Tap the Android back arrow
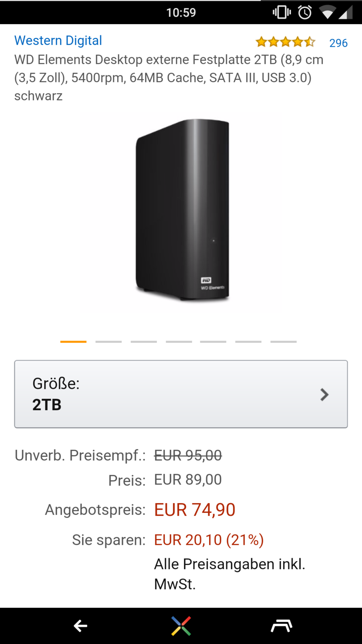This screenshot has width=362, height=644. (80, 626)
